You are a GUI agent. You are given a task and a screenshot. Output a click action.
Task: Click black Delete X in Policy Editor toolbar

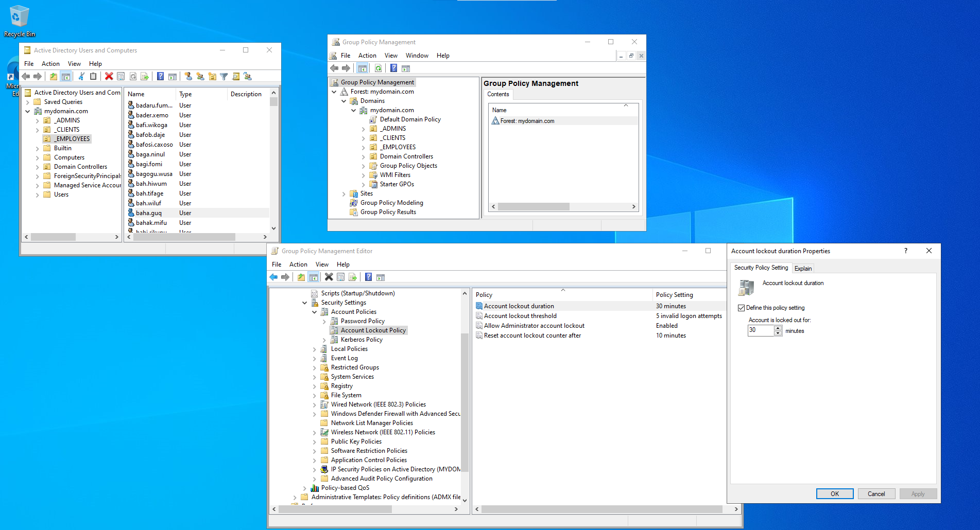click(329, 277)
